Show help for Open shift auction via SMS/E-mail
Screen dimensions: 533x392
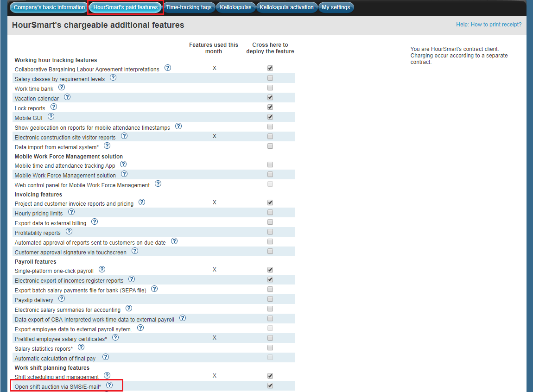pyautogui.click(x=109, y=385)
